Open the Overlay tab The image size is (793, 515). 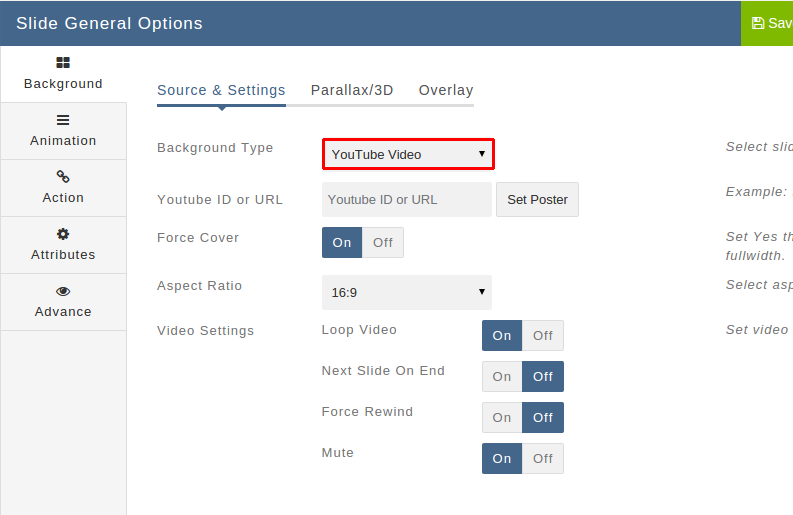(446, 90)
